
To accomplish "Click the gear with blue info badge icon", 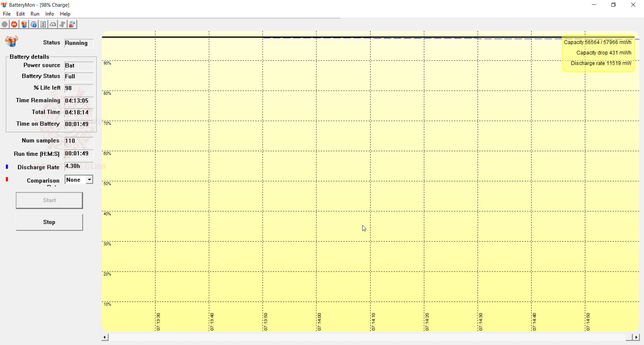I will [x=34, y=24].
